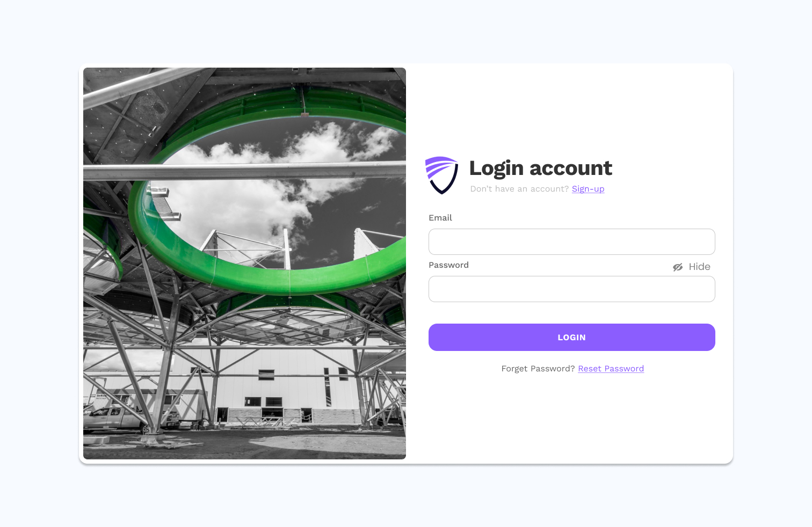
Task: Focus the Password input field
Action: 571,289
